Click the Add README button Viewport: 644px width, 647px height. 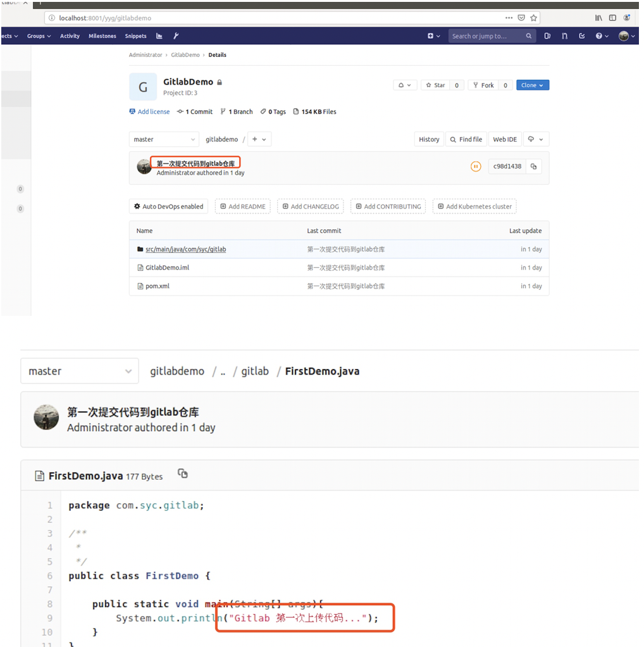[243, 206]
